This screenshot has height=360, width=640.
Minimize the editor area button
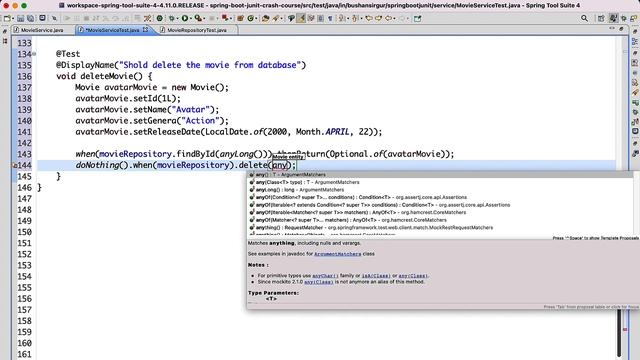click(612, 29)
